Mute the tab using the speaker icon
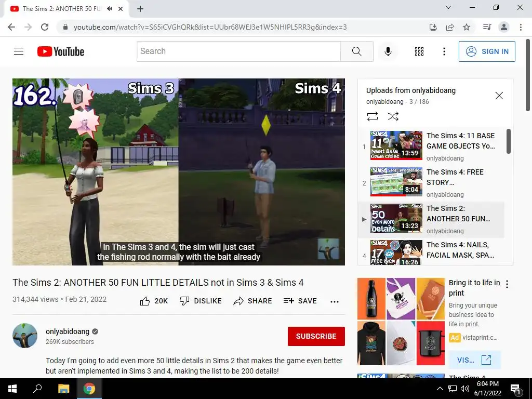Viewport: 532px width, 399px height. click(x=109, y=9)
